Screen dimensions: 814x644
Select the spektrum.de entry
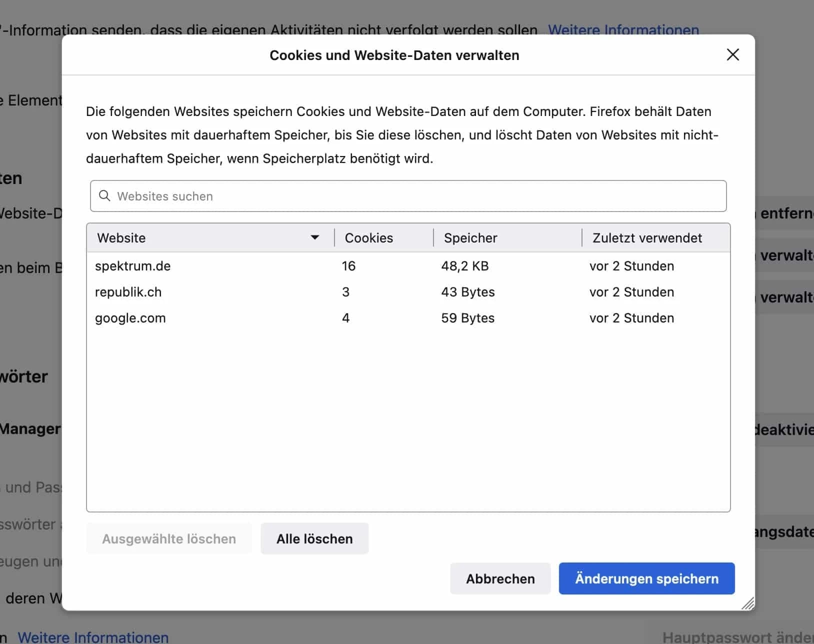tap(132, 266)
